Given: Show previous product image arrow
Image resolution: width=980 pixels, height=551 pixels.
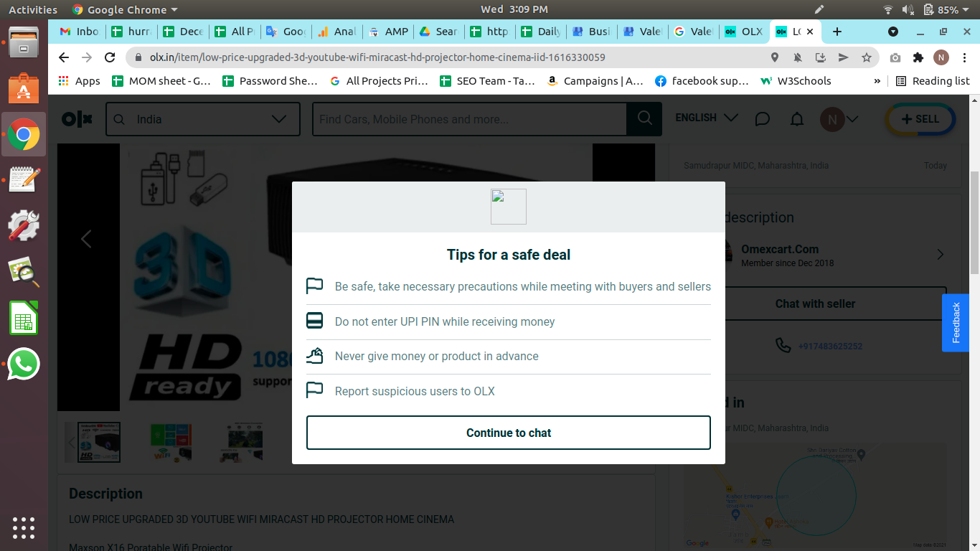Looking at the screenshot, I should click(86, 239).
